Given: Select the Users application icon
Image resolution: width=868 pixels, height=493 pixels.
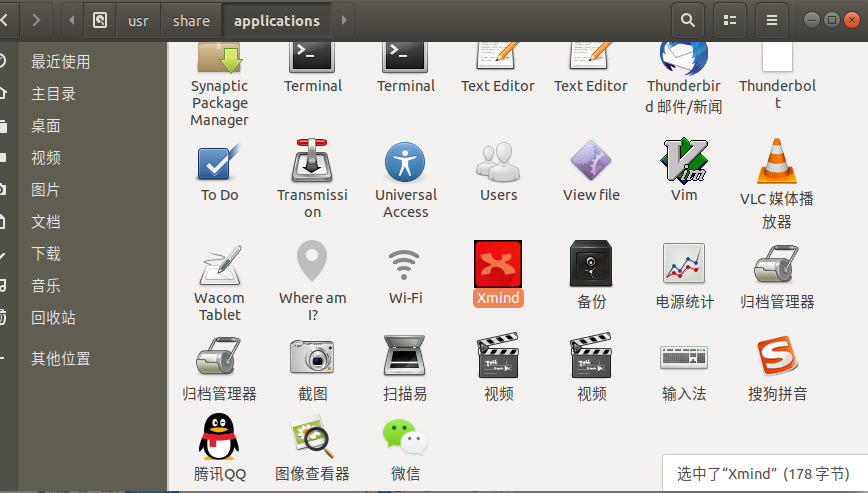Looking at the screenshot, I should click(498, 162).
